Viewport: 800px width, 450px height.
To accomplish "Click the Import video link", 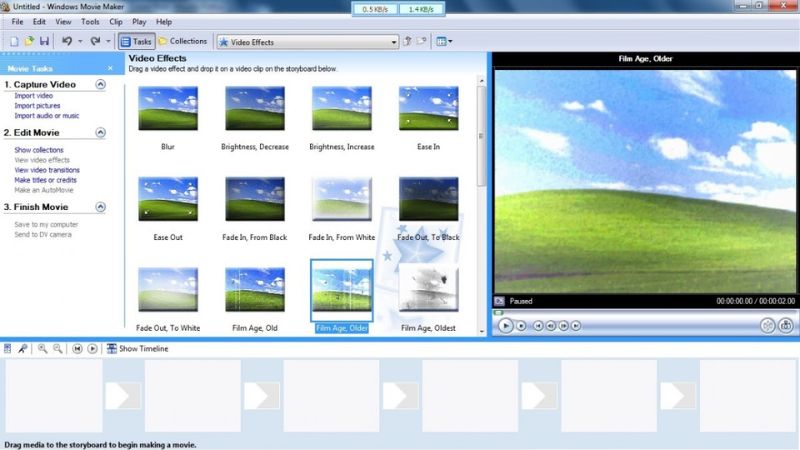I will tap(34, 96).
